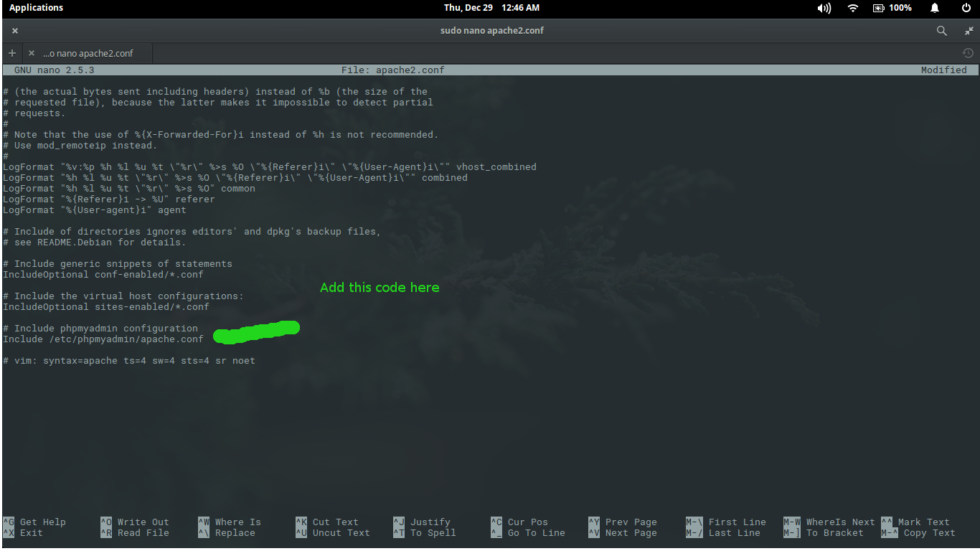980x551 pixels.
Task: Click the terminal search magnifier icon
Action: click(941, 30)
